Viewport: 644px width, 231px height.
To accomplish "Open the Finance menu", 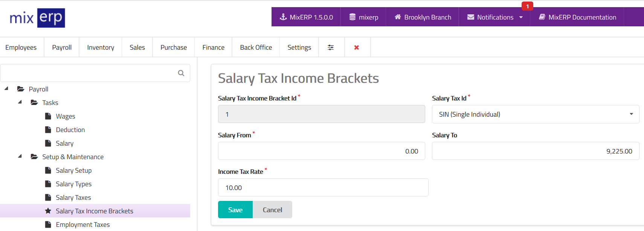I will (x=213, y=47).
